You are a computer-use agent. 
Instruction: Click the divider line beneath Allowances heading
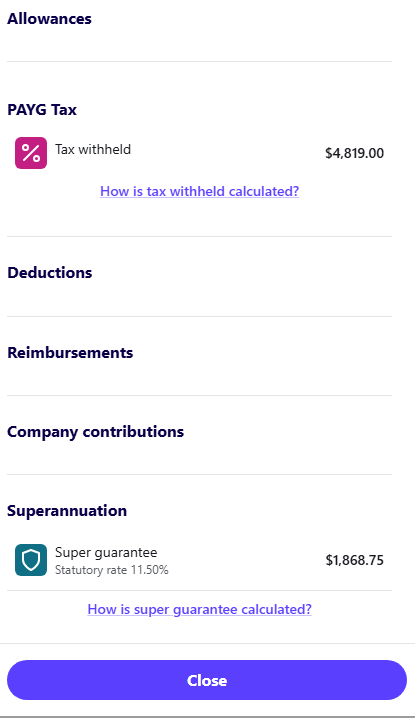pos(199,61)
